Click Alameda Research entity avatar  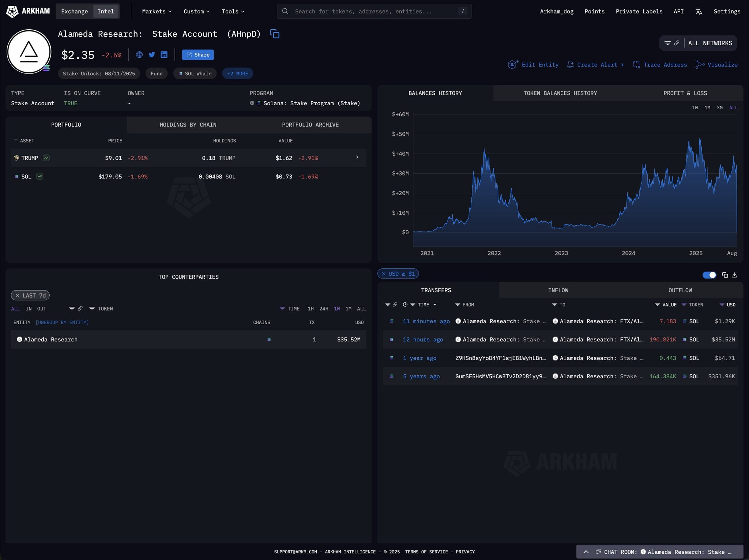[29, 52]
